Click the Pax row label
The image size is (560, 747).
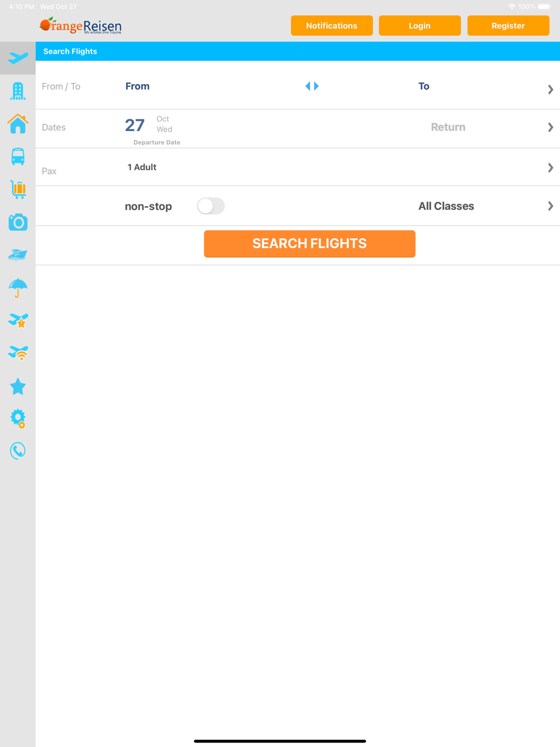[49, 171]
